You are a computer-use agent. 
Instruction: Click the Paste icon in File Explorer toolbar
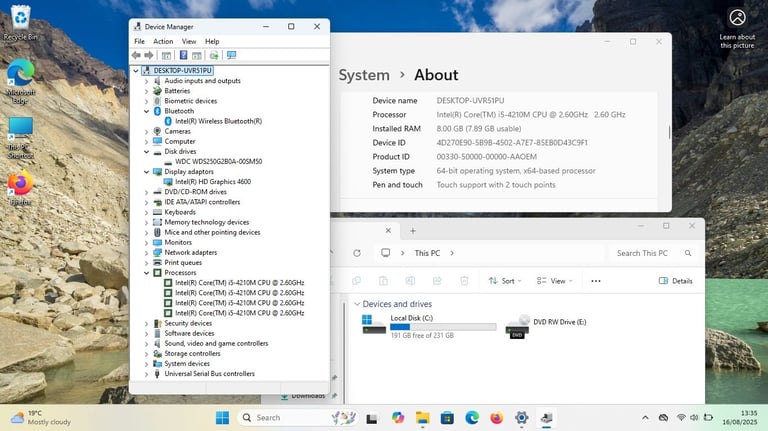384,281
